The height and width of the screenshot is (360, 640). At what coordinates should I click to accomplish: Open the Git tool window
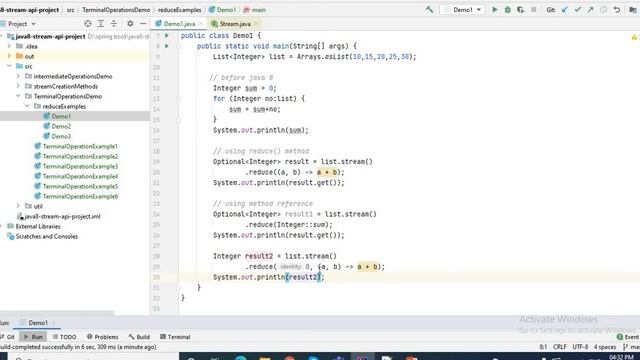coord(7,337)
